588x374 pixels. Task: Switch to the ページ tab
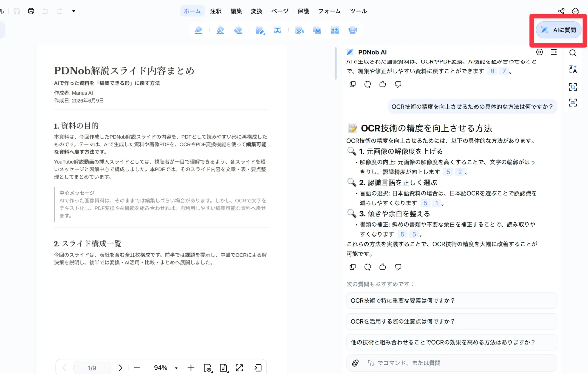[280, 11]
